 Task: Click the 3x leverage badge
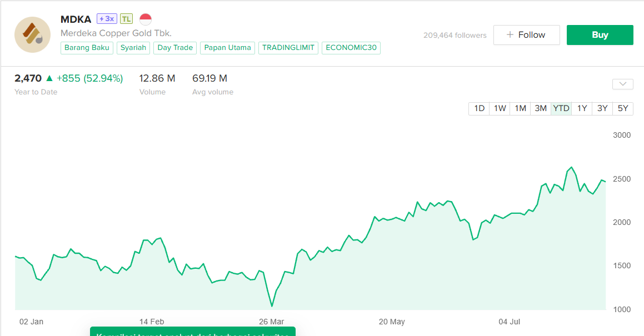(107, 19)
